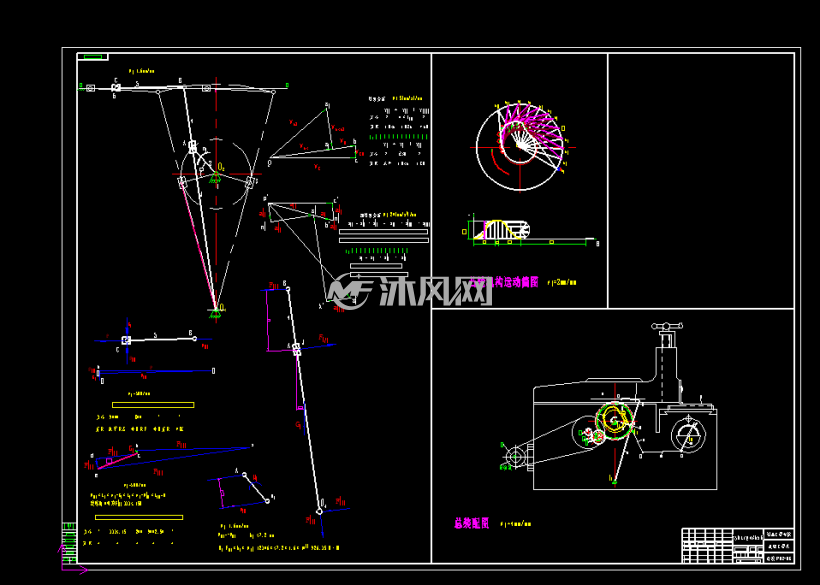Select the magenta 总装配图 label
This screenshot has width=820, height=585.
pyautogui.click(x=471, y=523)
